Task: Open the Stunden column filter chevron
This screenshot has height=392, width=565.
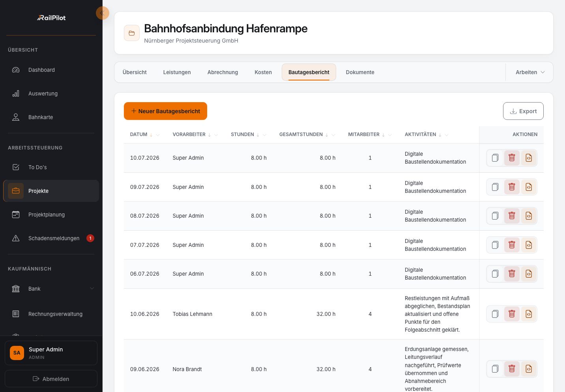Action: point(264,135)
